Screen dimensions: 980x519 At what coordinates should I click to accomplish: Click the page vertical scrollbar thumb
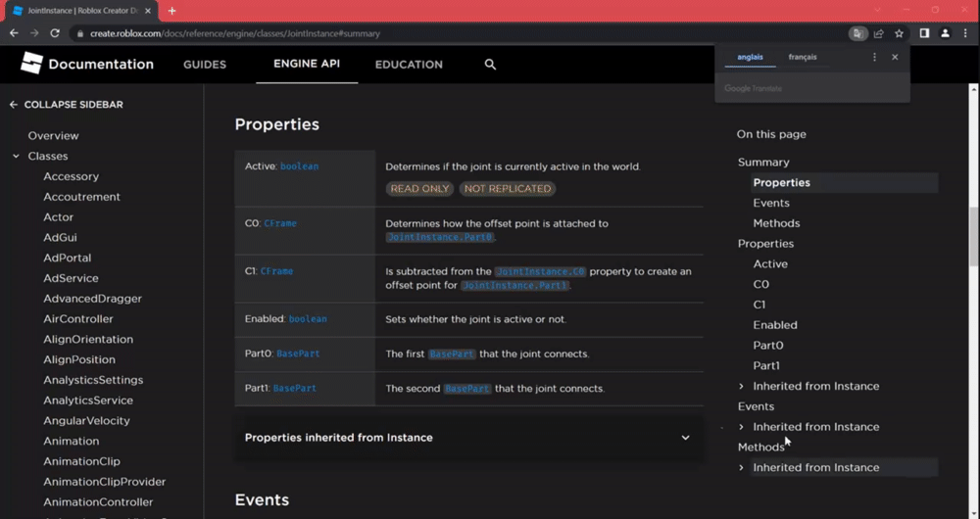[974, 236]
